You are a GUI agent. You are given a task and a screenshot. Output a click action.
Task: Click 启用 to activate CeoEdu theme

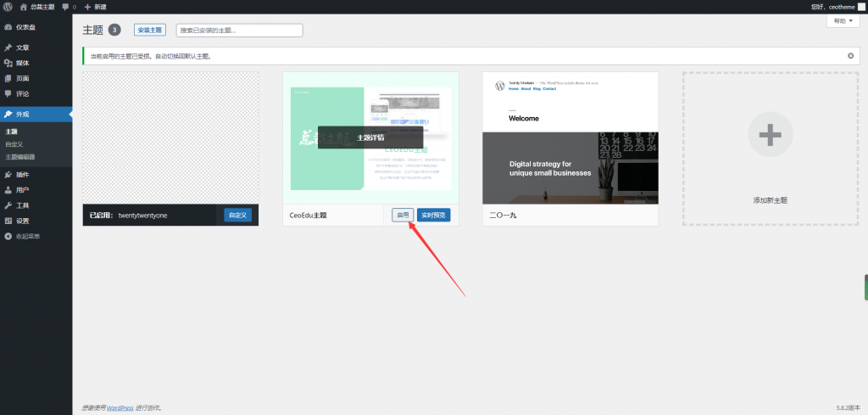click(403, 216)
